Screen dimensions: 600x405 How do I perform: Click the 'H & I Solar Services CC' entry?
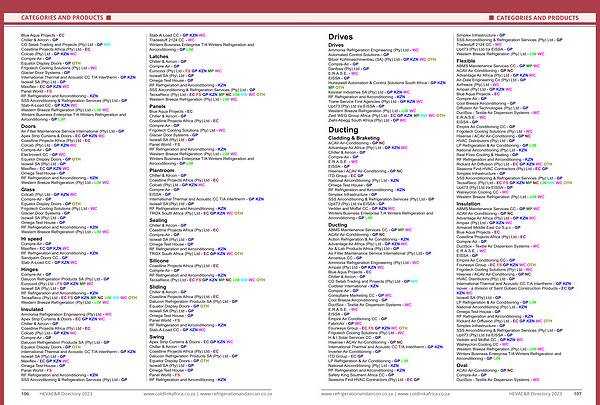pyautogui.click(x=354, y=338)
